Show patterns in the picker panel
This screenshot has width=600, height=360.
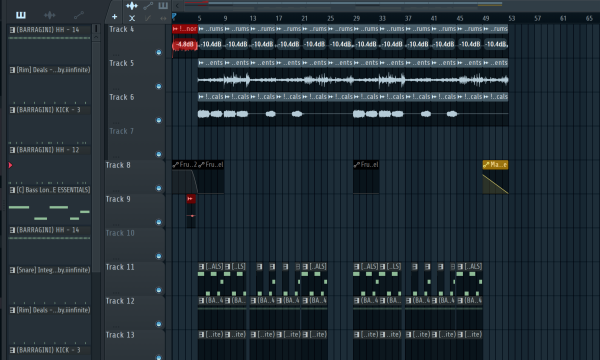(x=21, y=15)
